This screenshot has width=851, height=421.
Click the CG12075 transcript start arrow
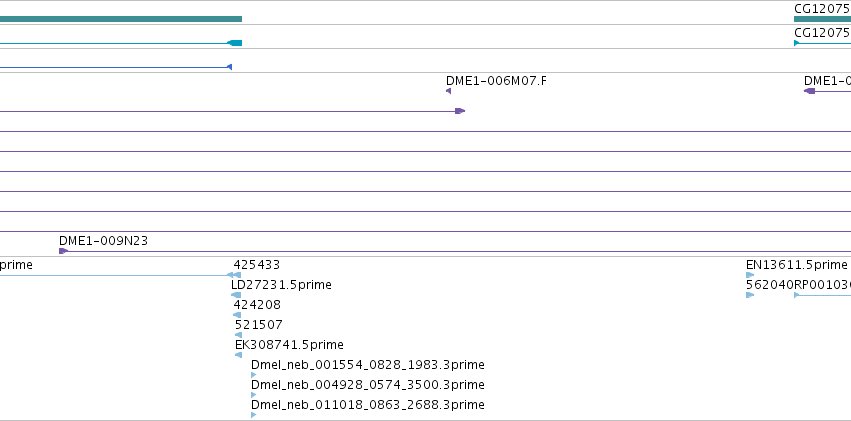[797, 43]
